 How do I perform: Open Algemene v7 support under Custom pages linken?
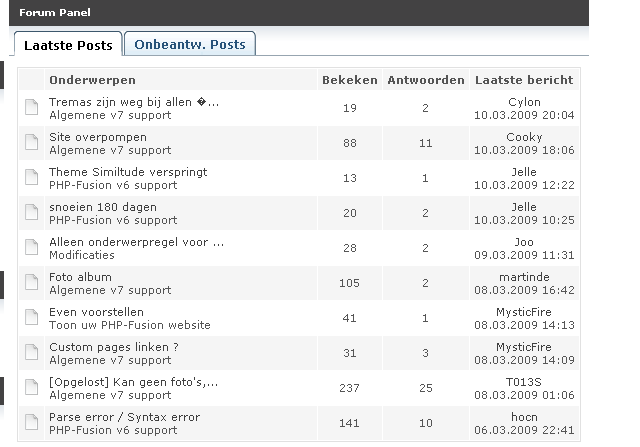110,360
